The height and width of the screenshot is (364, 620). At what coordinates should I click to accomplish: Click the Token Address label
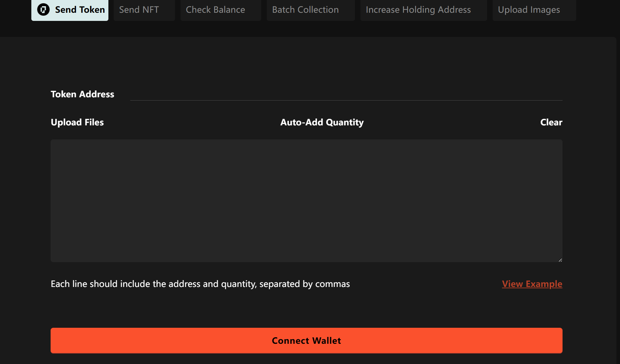[82, 94]
